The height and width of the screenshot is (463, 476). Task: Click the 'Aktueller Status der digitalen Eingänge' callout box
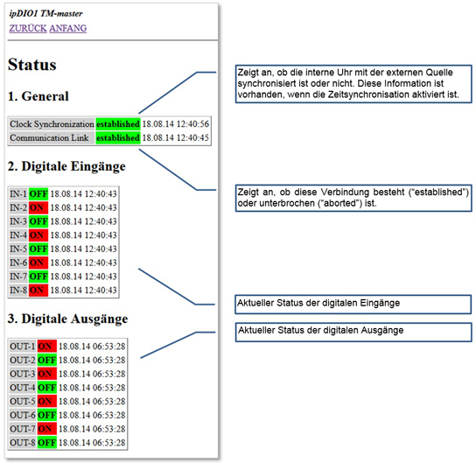pyautogui.click(x=353, y=305)
